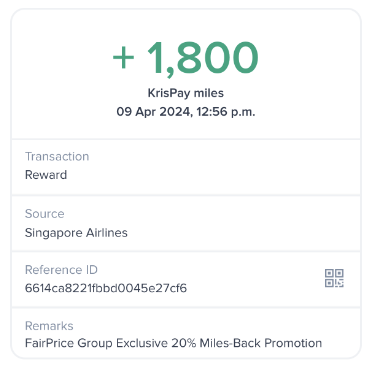This screenshot has height=367, width=367.
Task: Open the Reference ID QR code icon
Action: coord(334,278)
